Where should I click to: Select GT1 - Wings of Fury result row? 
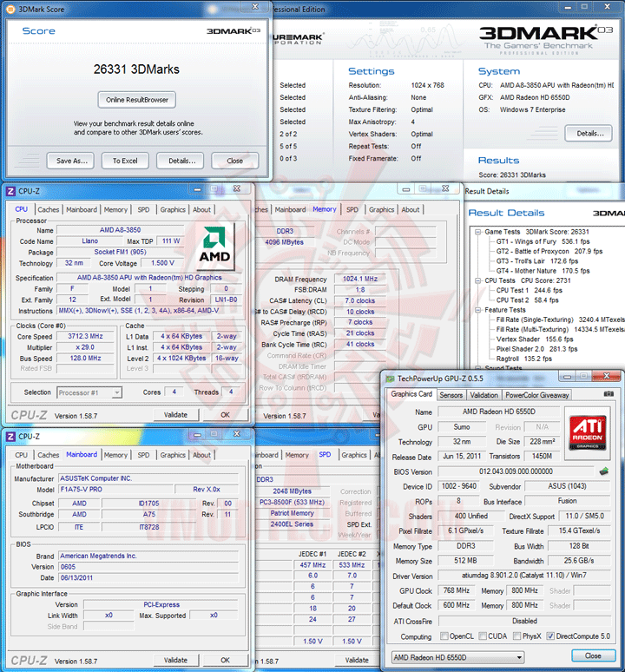[543, 241]
